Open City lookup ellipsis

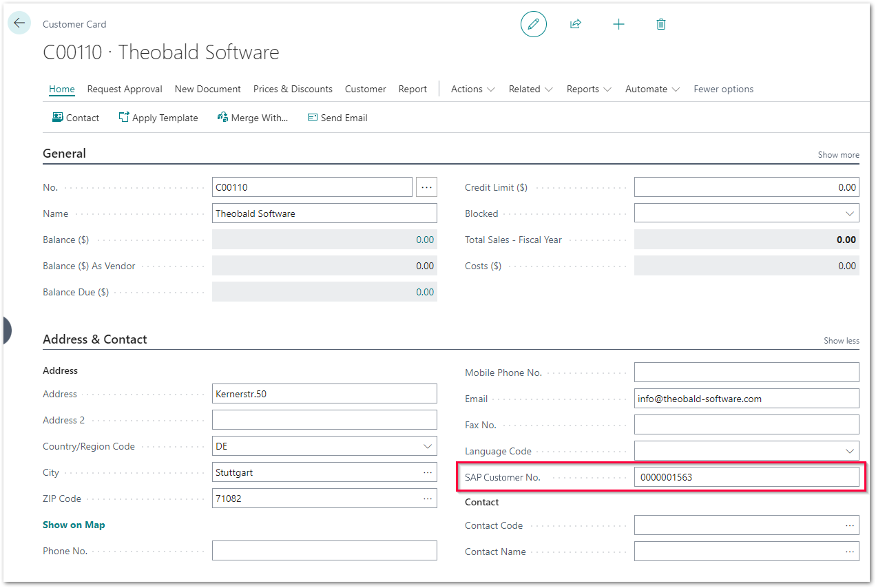click(x=428, y=472)
